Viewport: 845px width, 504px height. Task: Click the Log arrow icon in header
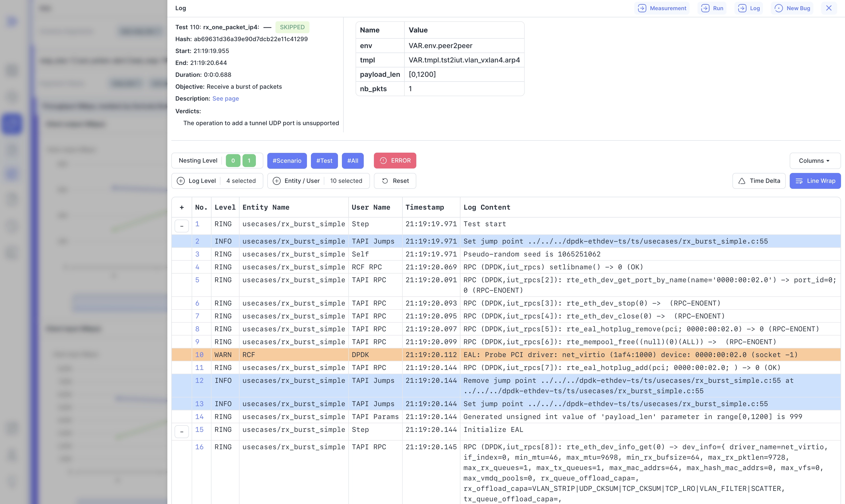click(742, 8)
